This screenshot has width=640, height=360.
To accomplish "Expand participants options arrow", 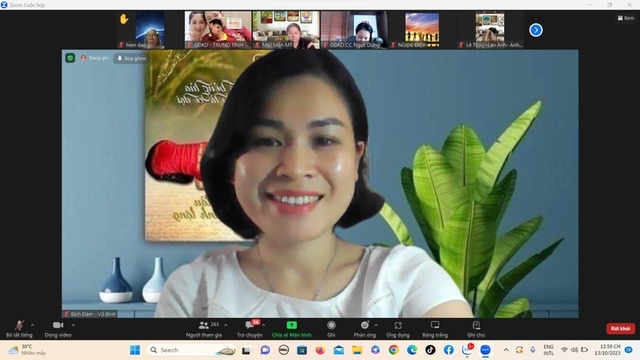I will coord(226,325).
